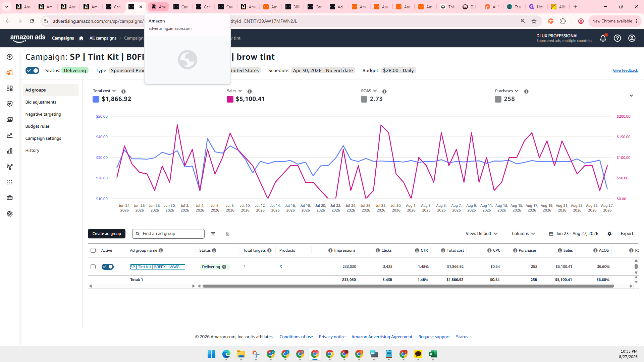Open the Purchases metric dropdown
The image size is (644, 362).
click(x=507, y=91)
